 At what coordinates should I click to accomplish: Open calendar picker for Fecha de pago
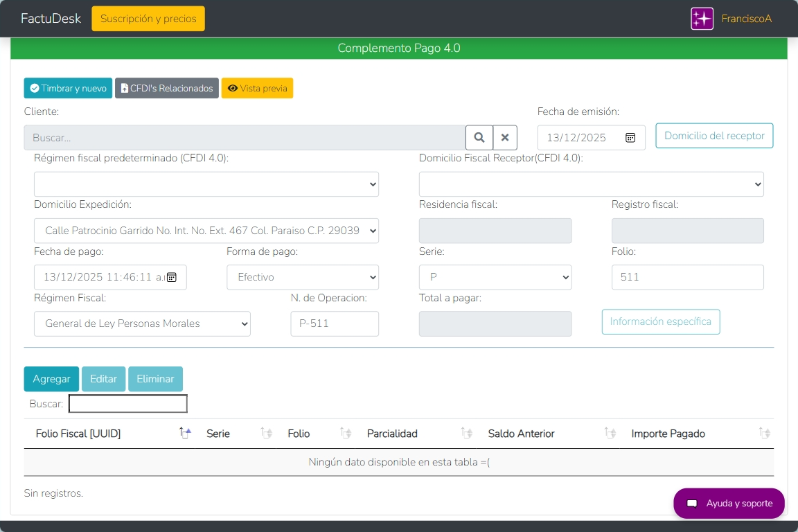(x=172, y=277)
